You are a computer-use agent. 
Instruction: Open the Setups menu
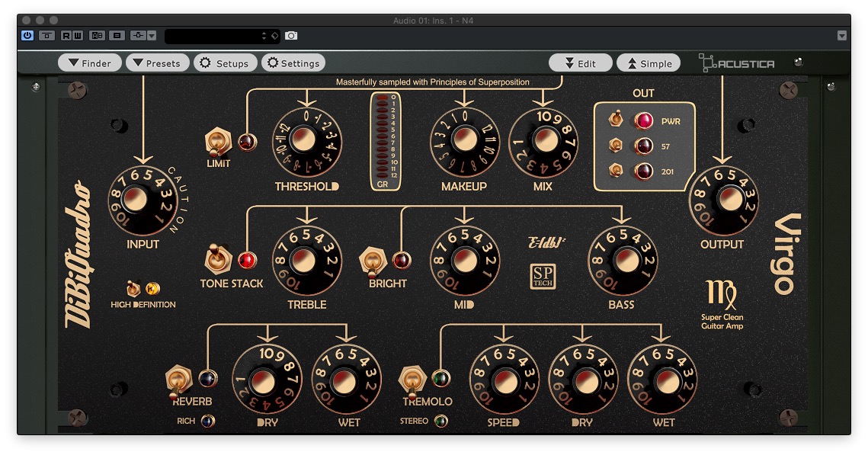(x=225, y=63)
